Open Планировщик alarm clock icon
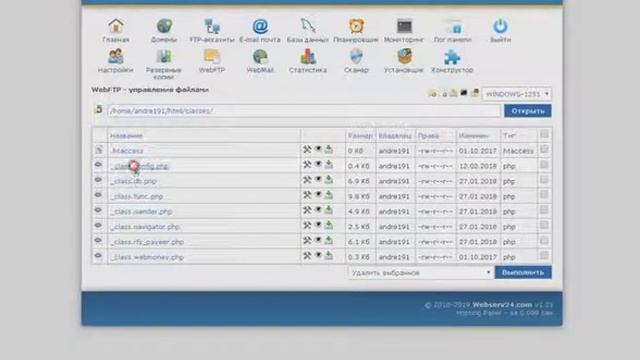This screenshot has width=640, height=360. pyautogui.click(x=356, y=26)
